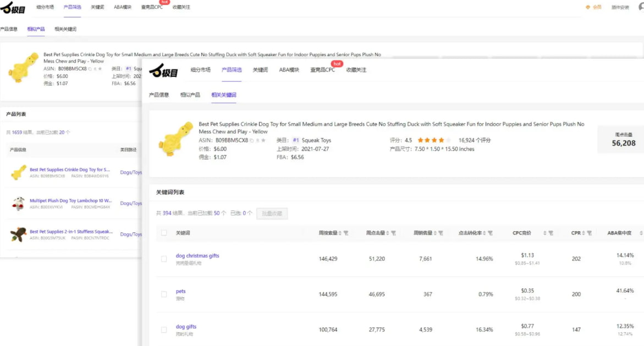
Task: Toggle sort arrows on ABA集中度 column
Action: pos(641,233)
